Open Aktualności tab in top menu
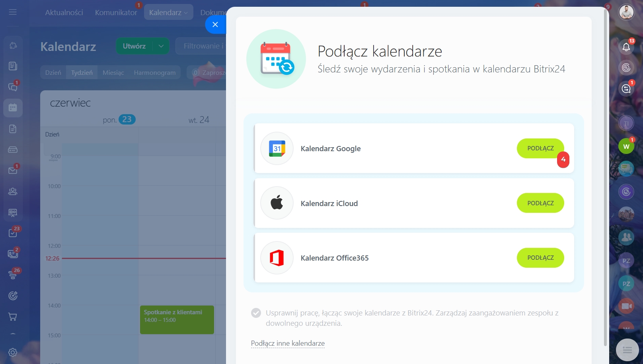Screen dimensions: 643x364 pyautogui.click(x=64, y=12)
